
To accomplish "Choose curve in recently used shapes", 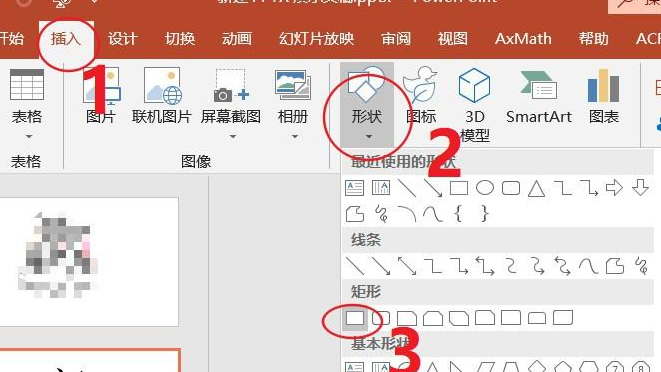I will [433, 213].
